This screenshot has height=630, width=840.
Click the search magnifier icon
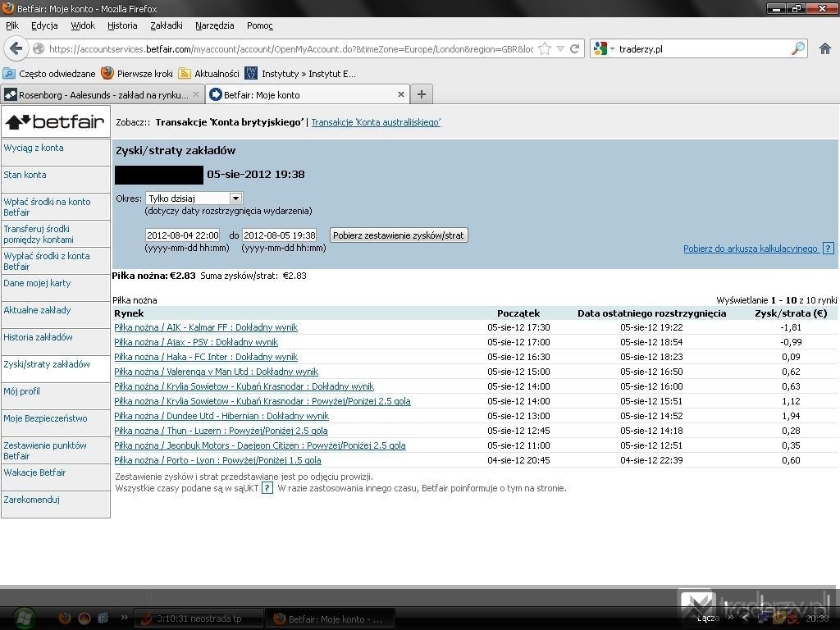(797, 48)
